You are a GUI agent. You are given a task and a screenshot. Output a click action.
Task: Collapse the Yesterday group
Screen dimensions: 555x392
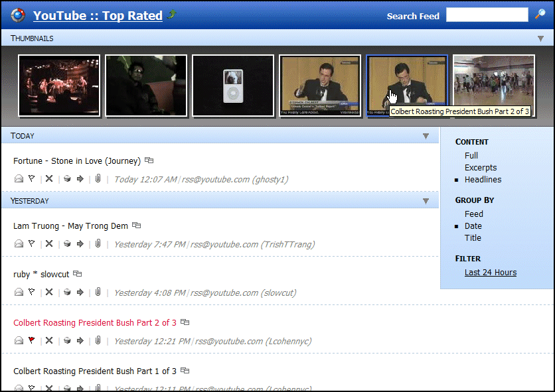tap(426, 202)
